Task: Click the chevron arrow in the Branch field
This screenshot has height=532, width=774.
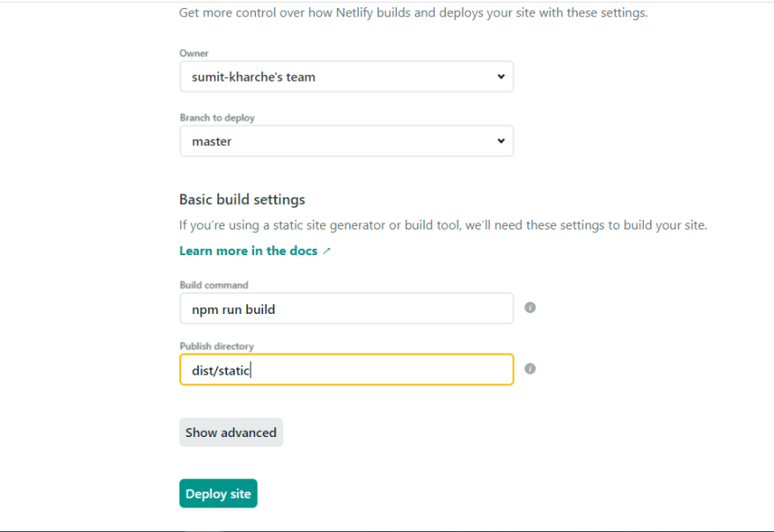Action: 500,141
